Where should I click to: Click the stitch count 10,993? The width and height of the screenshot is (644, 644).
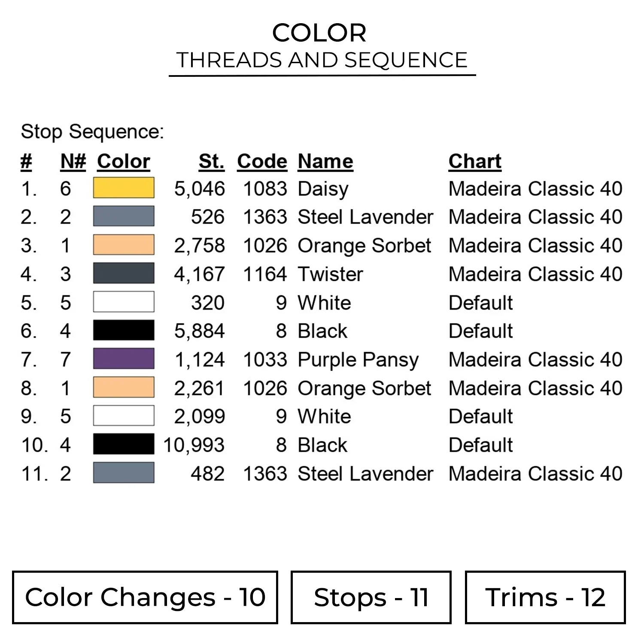[x=194, y=445]
